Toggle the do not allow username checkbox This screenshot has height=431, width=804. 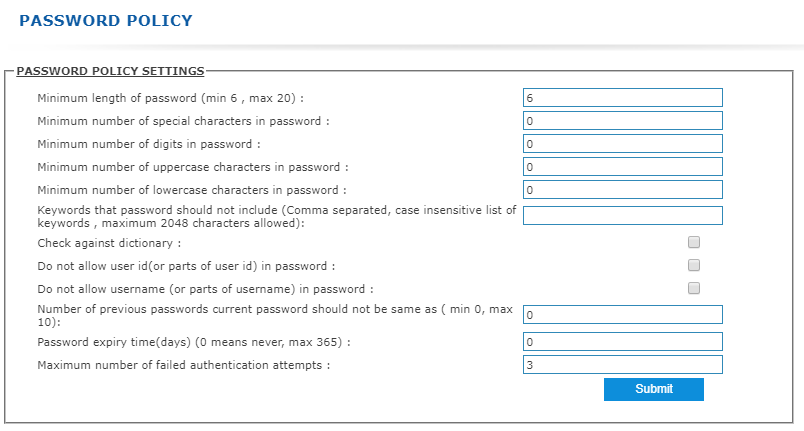coord(694,289)
